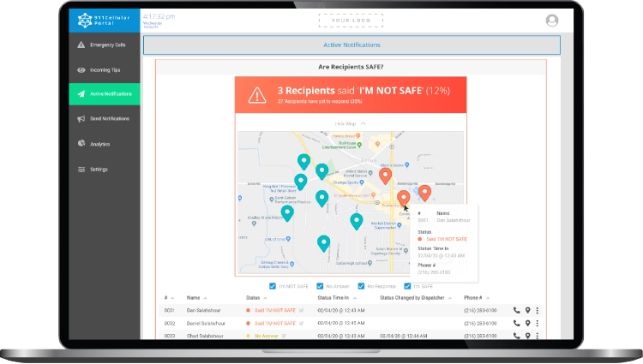
Task: Click the clock time 4:17:32 pm
Action: coord(159,16)
